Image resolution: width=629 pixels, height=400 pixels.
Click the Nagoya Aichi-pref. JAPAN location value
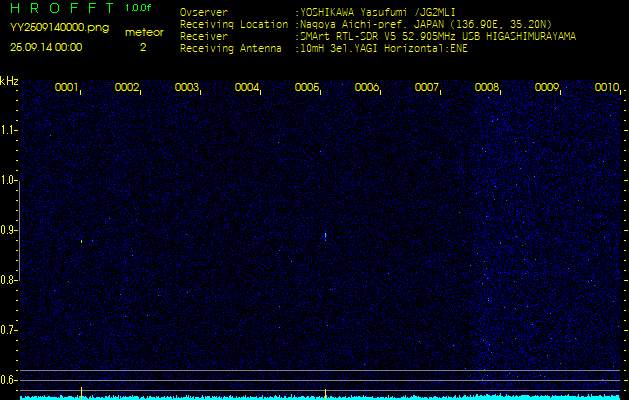click(426, 24)
